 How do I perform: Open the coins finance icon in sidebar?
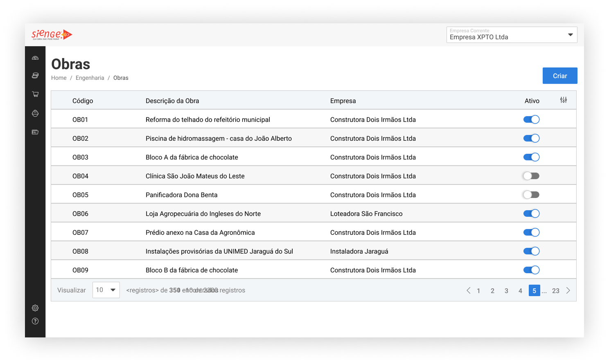[35, 76]
